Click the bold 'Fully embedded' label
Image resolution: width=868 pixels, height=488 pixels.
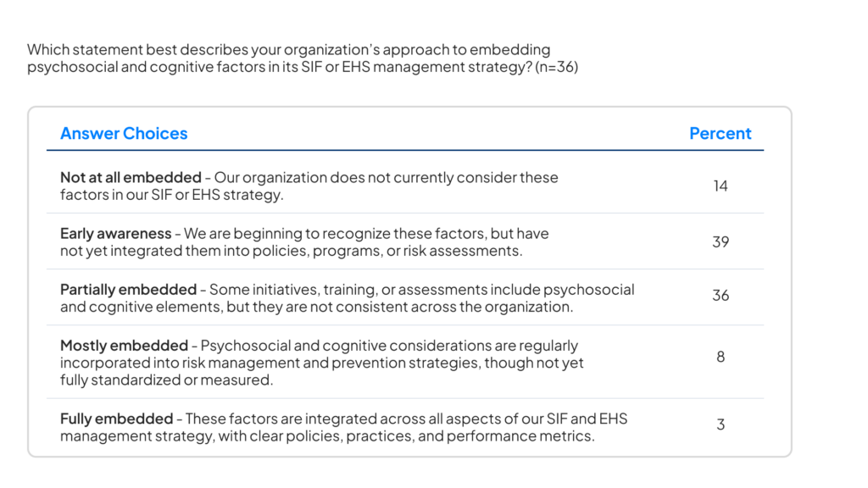[117, 419]
